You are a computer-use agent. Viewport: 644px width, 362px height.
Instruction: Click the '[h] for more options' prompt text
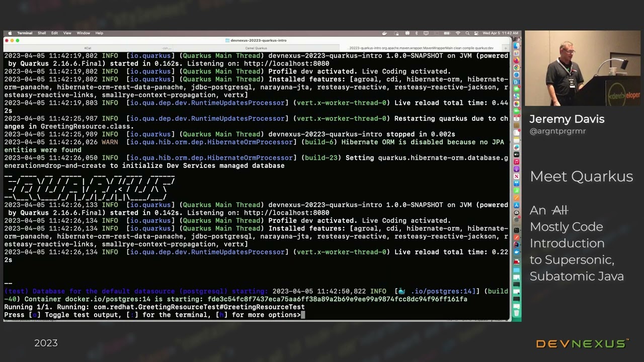click(x=258, y=315)
